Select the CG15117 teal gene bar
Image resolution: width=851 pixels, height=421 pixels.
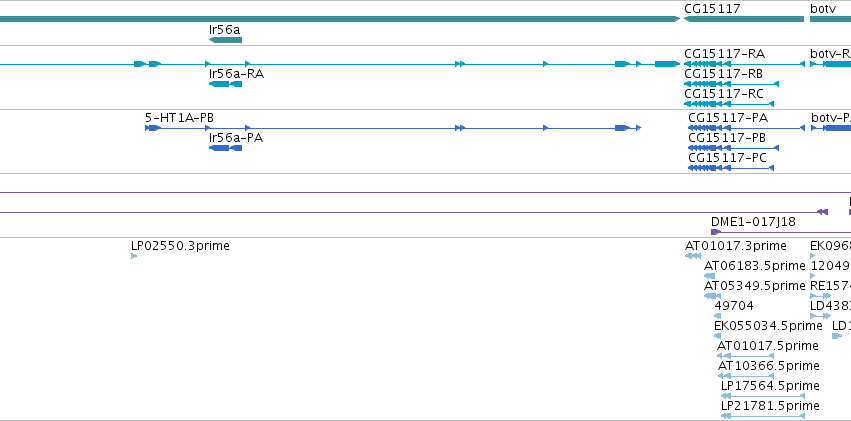pyautogui.click(x=744, y=19)
